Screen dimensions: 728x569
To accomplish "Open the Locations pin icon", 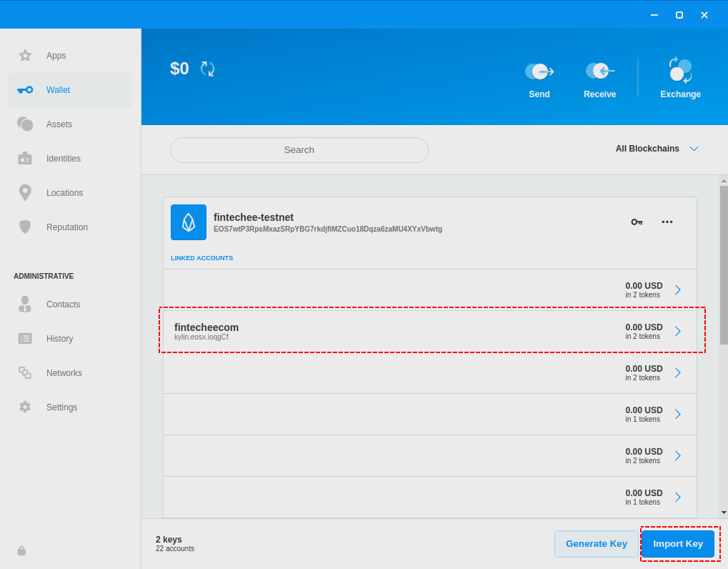I will [x=25, y=193].
